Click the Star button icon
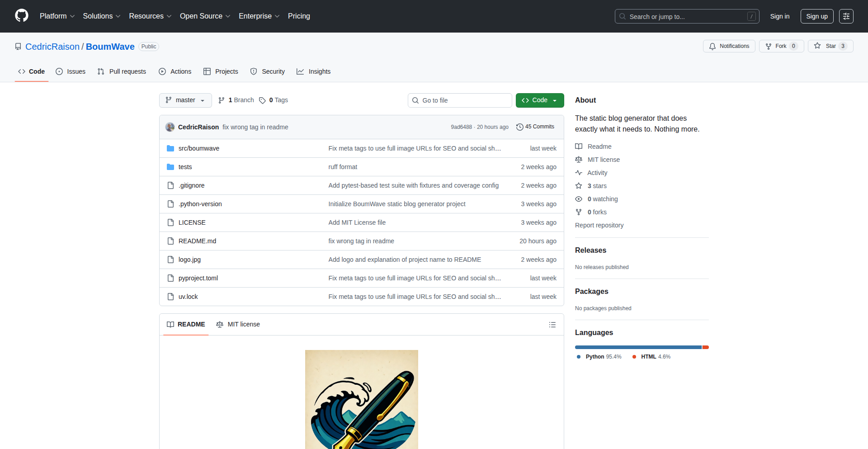The image size is (868, 449). point(817,46)
